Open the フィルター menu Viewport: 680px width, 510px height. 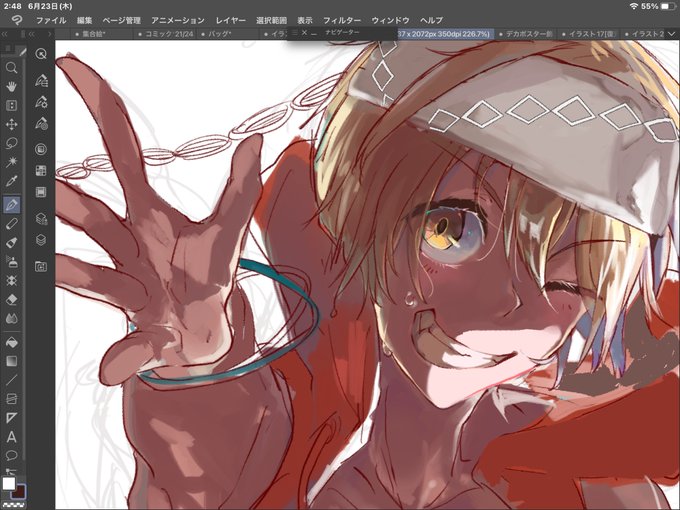pyautogui.click(x=342, y=20)
